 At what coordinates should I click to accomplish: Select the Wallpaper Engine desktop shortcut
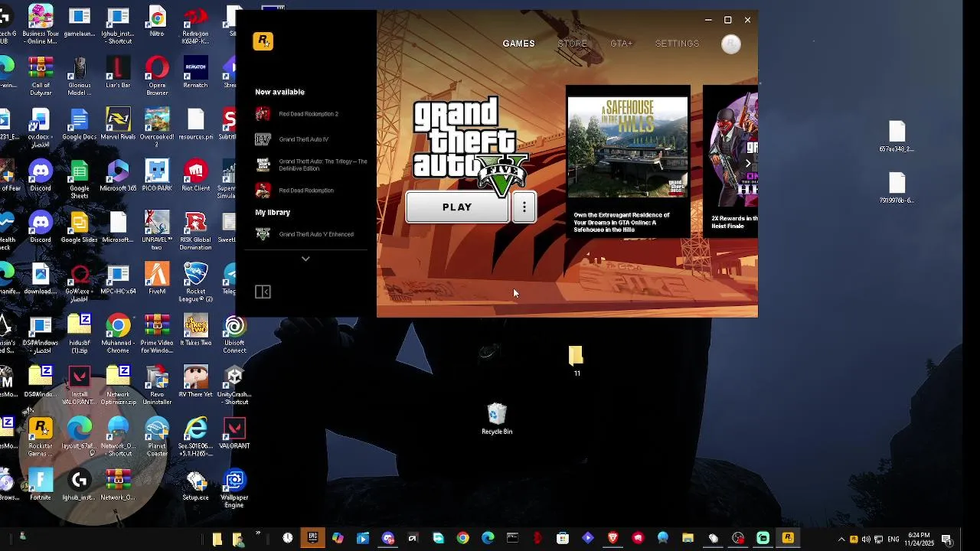pyautogui.click(x=234, y=488)
